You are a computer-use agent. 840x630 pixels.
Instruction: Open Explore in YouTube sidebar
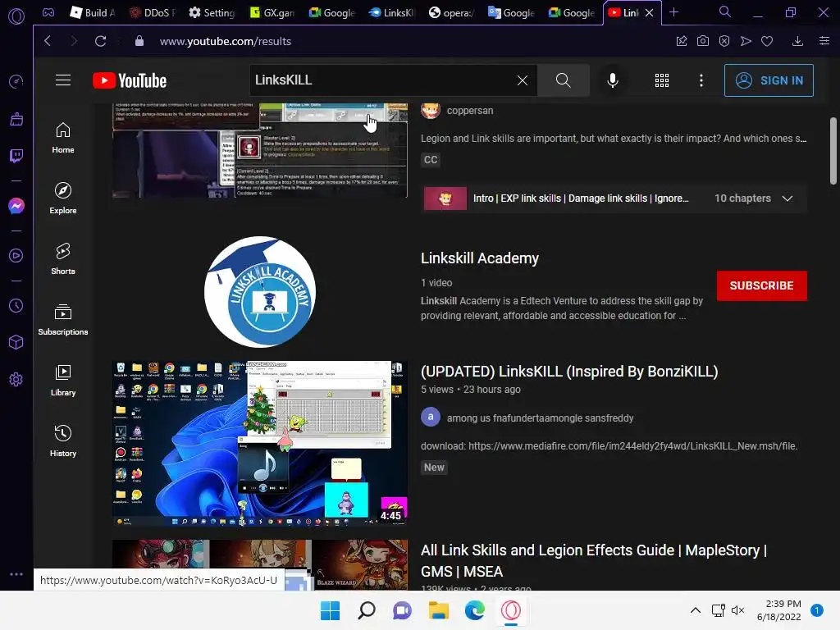coord(63,199)
